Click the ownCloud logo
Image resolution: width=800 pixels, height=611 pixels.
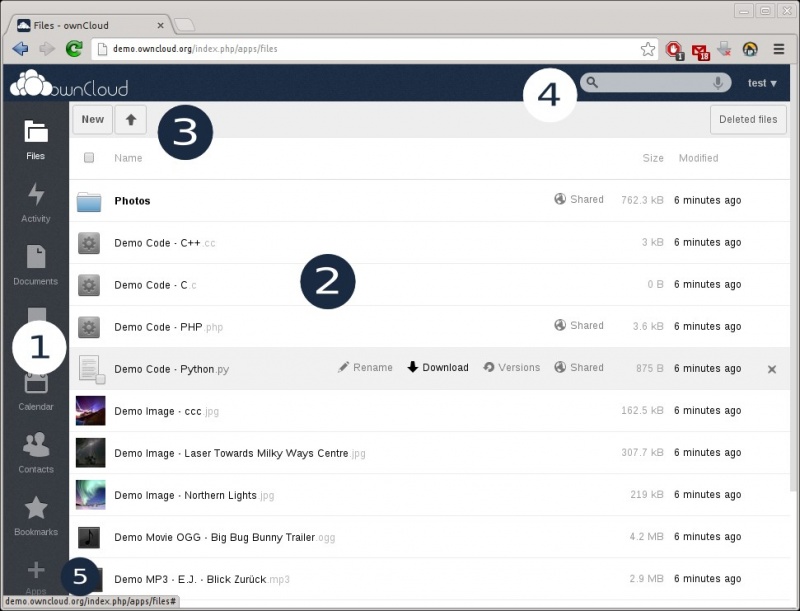point(69,84)
